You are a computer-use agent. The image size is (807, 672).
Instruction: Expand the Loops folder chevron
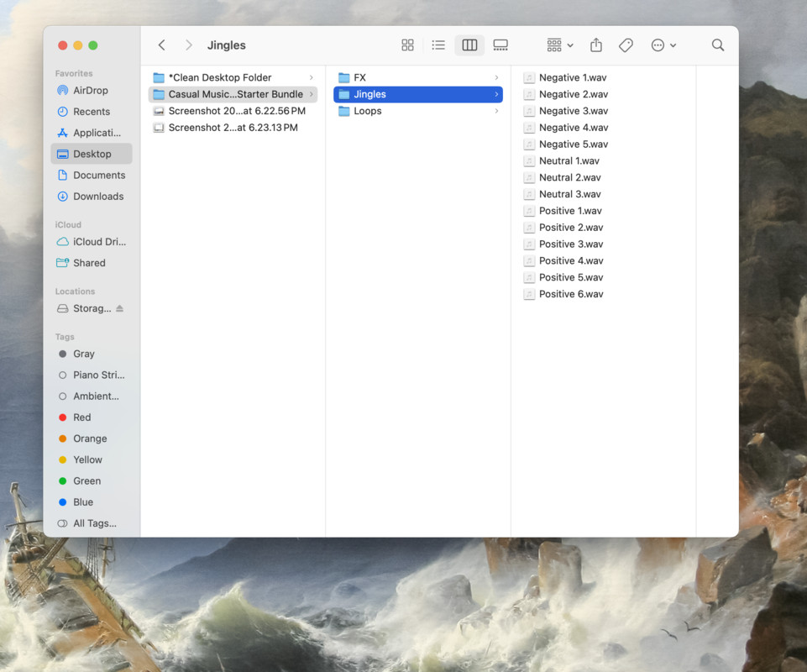point(496,111)
